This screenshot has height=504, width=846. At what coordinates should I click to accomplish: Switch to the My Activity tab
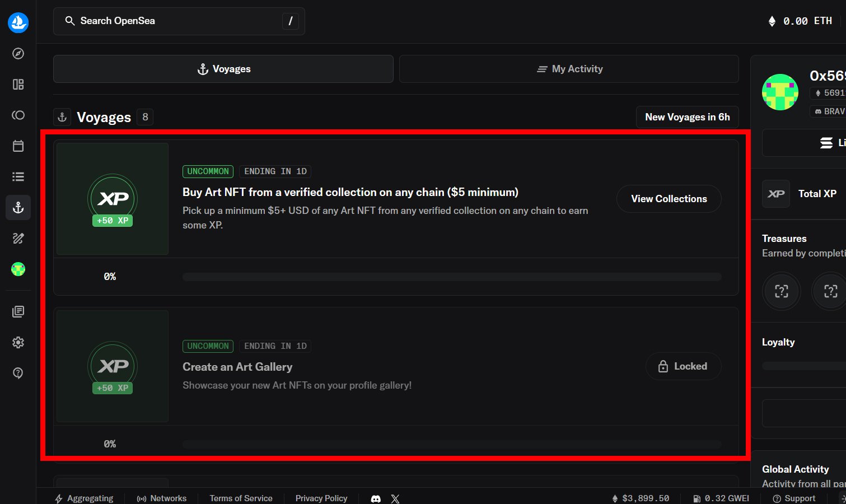(x=569, y=69)
